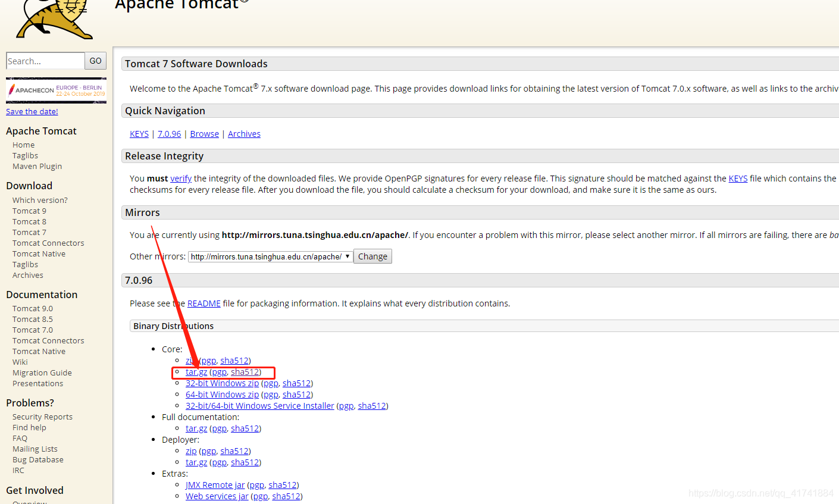Open Tomcat Native under Download
This screenshot has width=839, height=504.
pyautogui.click(x=39, y=253)
